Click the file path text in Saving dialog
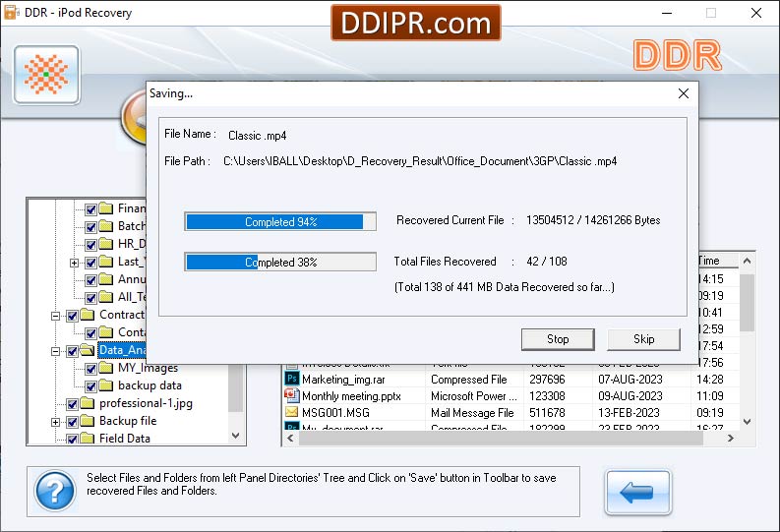Image resolution: width=780 pixels, height=532 pixels. tap(420, 161)
